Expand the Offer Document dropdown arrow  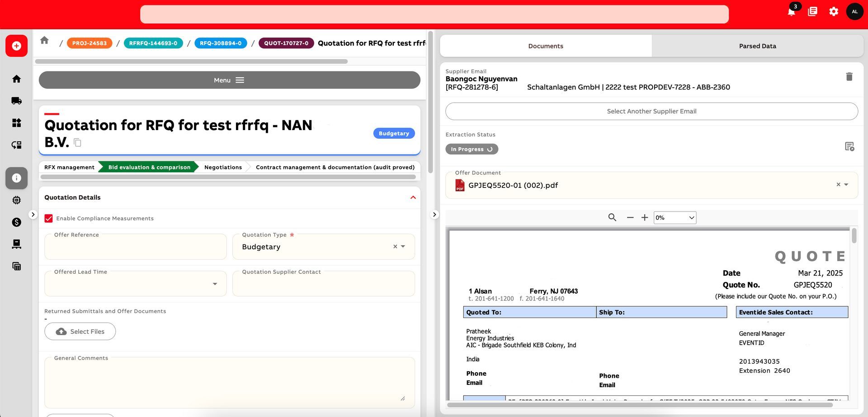846,185
